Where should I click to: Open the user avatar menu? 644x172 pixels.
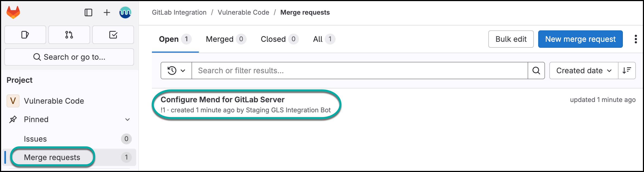(125, 12)
